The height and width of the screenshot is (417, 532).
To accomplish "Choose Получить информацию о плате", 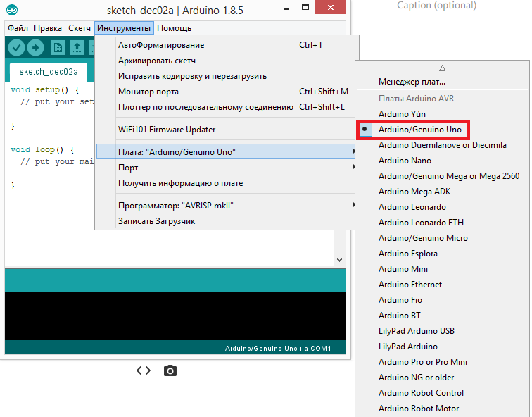I will pyautogui.click(x=226, y=183).
